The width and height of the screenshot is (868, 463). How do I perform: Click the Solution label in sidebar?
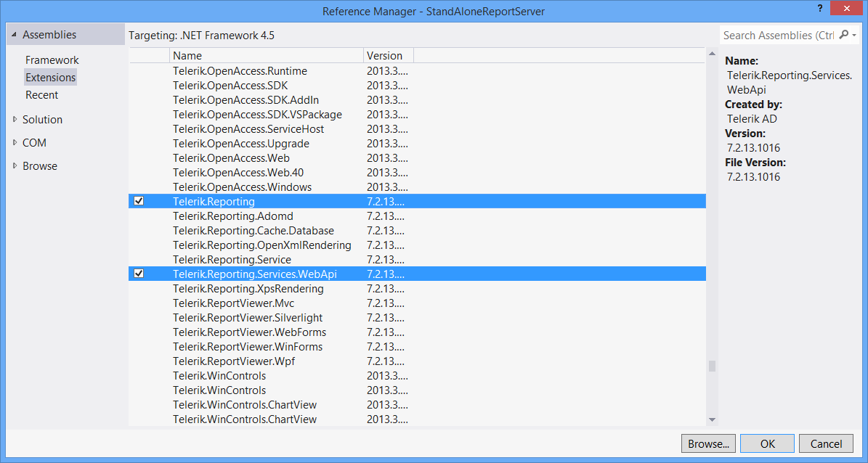click(42, 119)
